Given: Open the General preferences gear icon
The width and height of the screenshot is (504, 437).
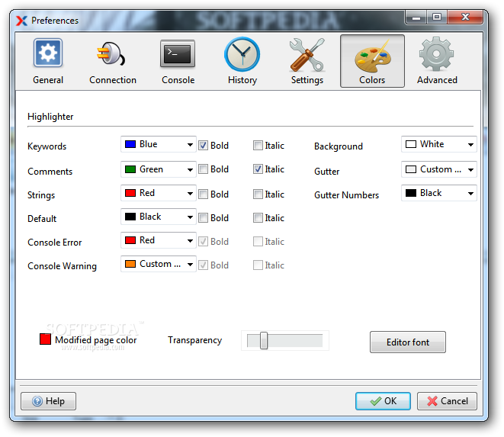Looking at the screenshot, I should [48, 53].
